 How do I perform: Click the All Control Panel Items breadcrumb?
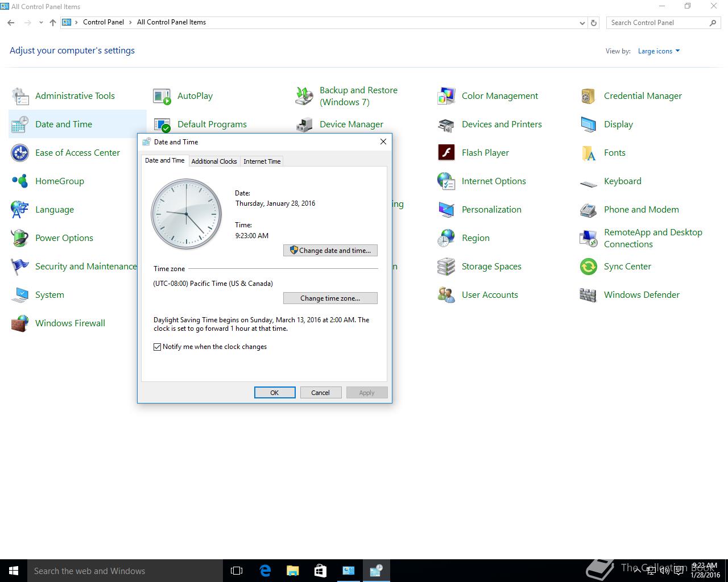[x=171, y=22]
